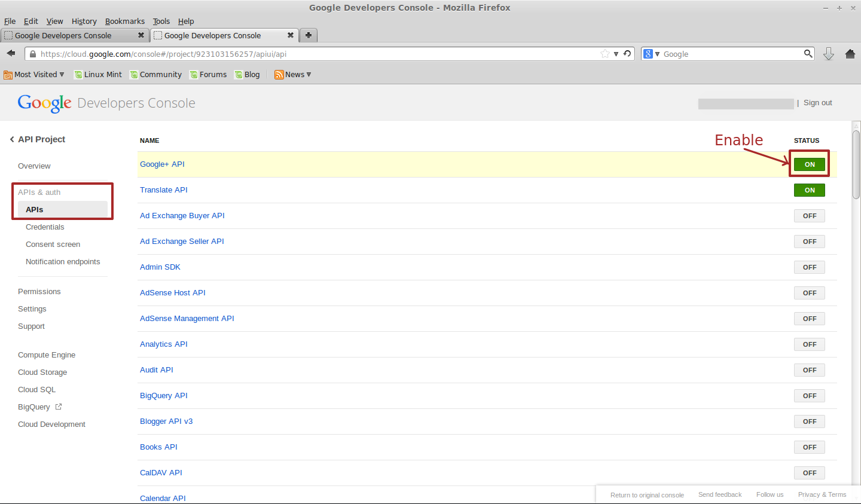Turn on the Audit API toggle
This screenshot has height=504, width=861.
coord(810,370)
